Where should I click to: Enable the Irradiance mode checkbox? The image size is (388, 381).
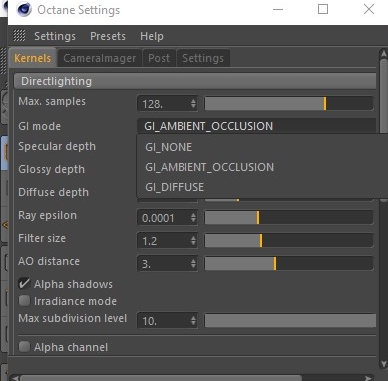click(x=24, y=301)
